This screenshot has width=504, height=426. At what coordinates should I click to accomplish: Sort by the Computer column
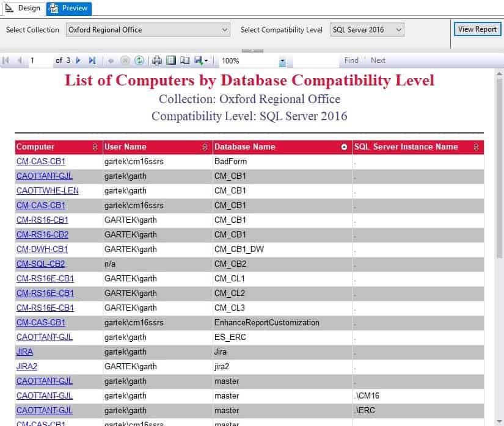[x=95, y=147]
